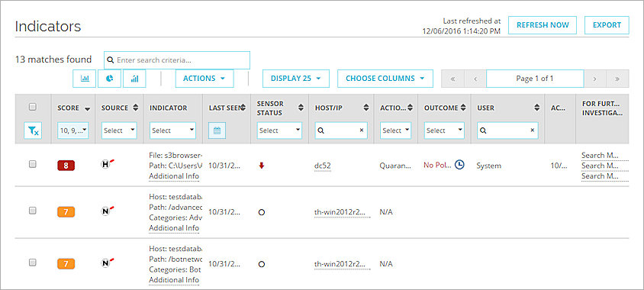The width and height of the screenshot is (644, 290).
Task: Open Additional Info for s3browser file
Action: click(x=174, y=176)
